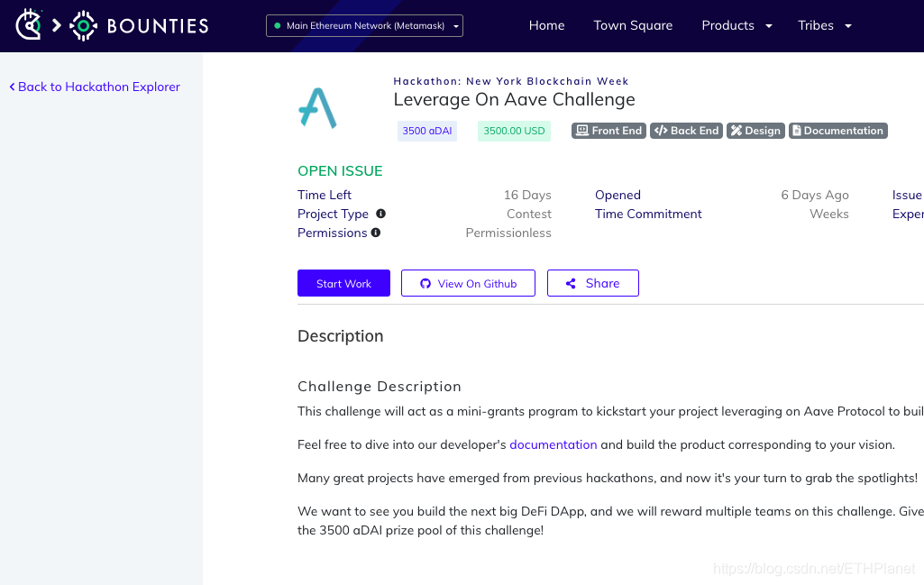Click the Leverage On Aave Challenge title
This screenshot has height=585, width=924.
pos(514,99)
